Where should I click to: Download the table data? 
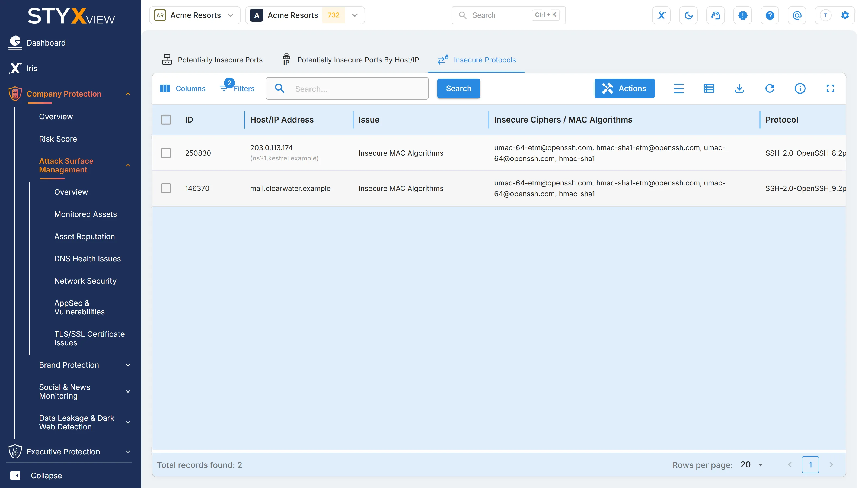pos(739,89)
